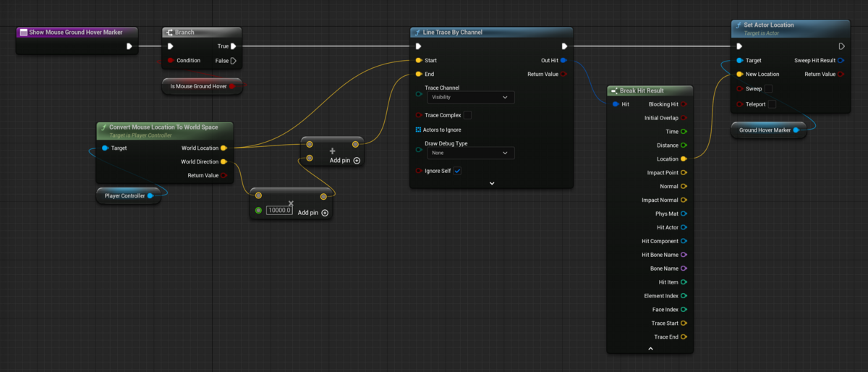Click Add pin on the addition node
This screenshot has height=372, width=868.
click(345, 161)
